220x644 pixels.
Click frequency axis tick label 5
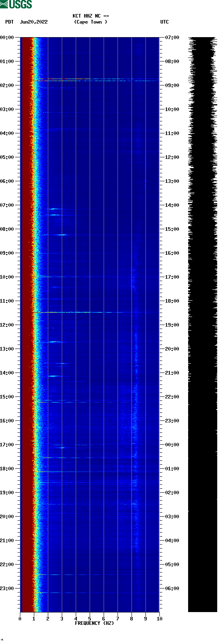point(90,619)
